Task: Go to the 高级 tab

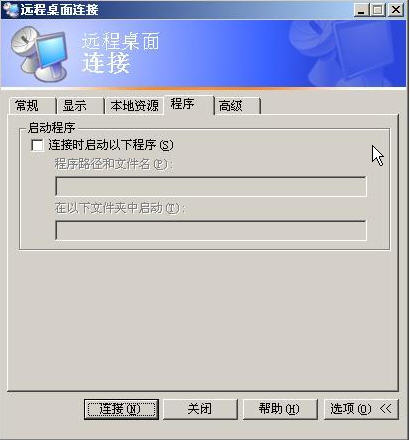Action: (x=237, y=106)
